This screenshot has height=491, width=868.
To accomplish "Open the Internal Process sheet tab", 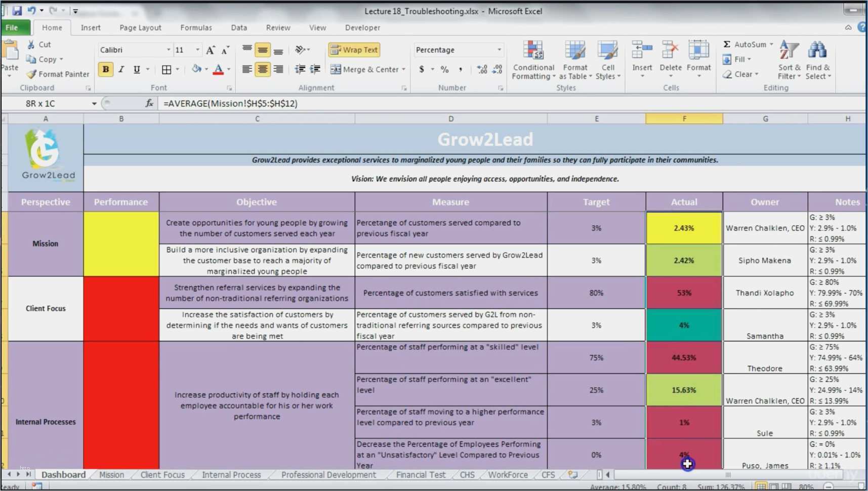I will 231,475.
